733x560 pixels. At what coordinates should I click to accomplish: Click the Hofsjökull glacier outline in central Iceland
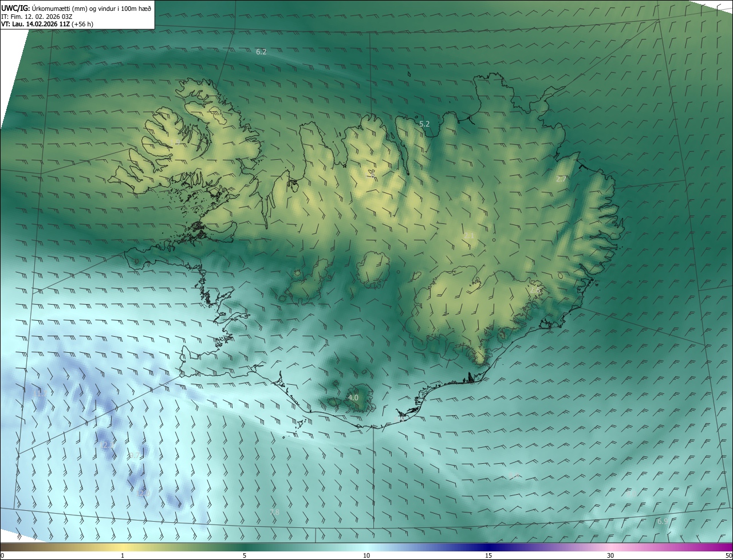pos(373,269)
